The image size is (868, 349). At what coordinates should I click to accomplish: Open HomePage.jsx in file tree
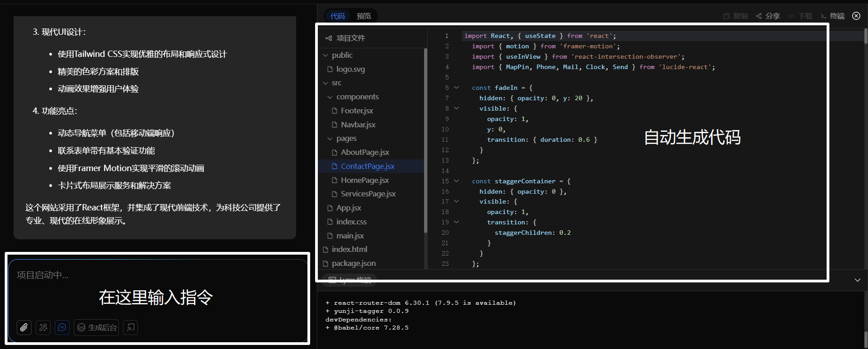pos(364,180)
